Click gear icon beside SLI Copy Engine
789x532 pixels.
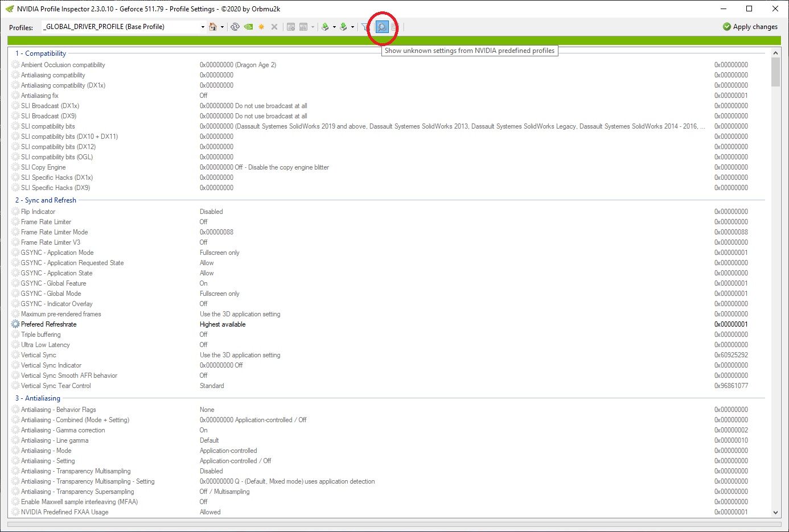(15, 167)
